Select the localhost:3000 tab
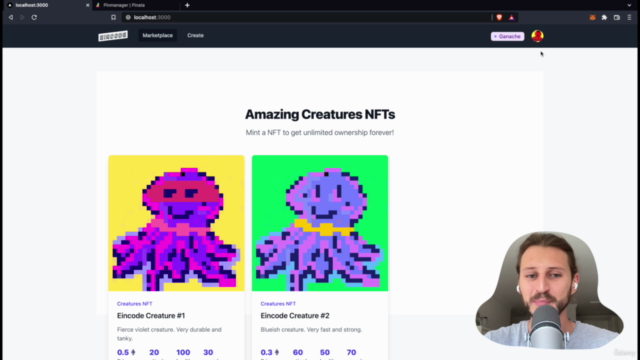The height and width of the screenshot is (360, 640). click(x=47, y=5)
